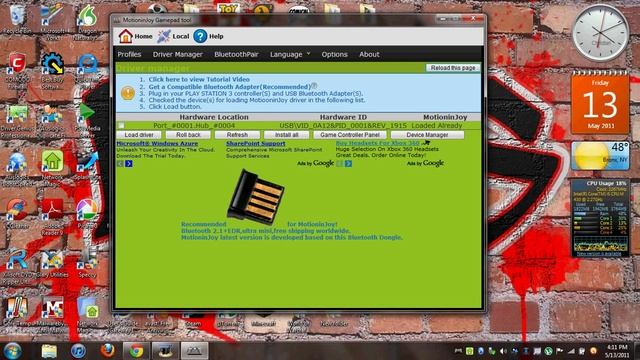Click the Load driver button
Image resolution: width=640 pixels, height=360 pixels.
point(139,135)
